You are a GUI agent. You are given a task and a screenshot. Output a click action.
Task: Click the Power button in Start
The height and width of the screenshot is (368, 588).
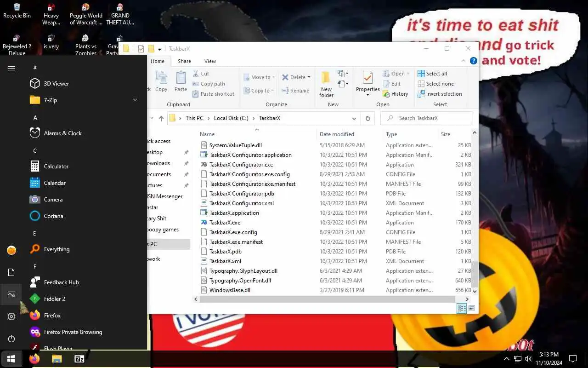pos(11,339)
